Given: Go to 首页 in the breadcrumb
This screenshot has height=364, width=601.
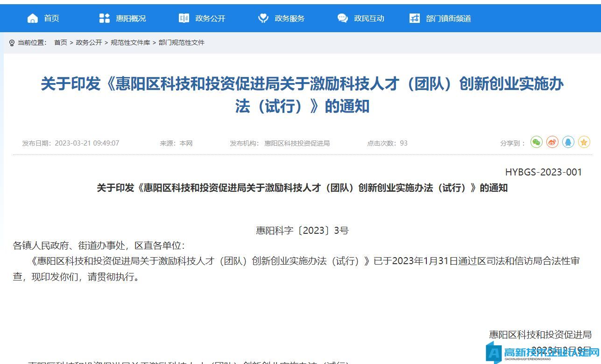Looking at the screenshot, I should (x=61, y=42).
